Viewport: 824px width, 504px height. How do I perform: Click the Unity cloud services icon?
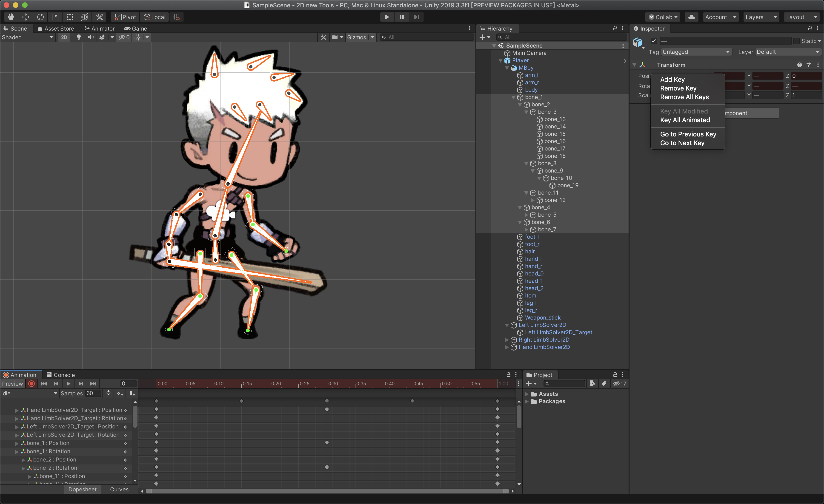click(691, 17)
